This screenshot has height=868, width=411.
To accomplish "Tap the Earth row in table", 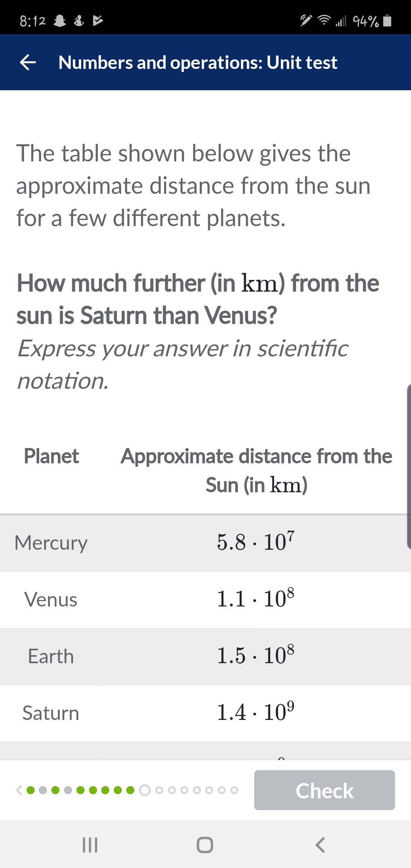I will click(205, 656).
